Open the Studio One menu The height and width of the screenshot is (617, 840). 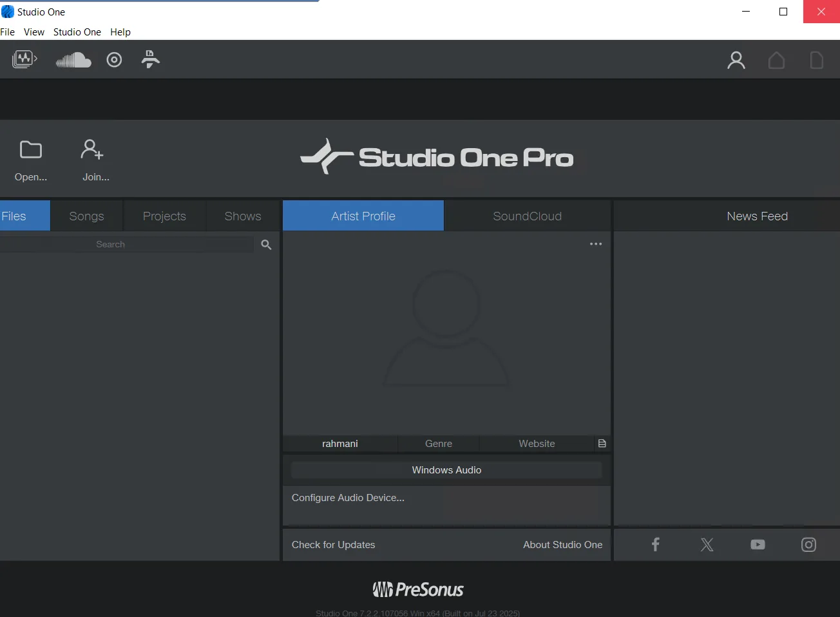[77, 32]
